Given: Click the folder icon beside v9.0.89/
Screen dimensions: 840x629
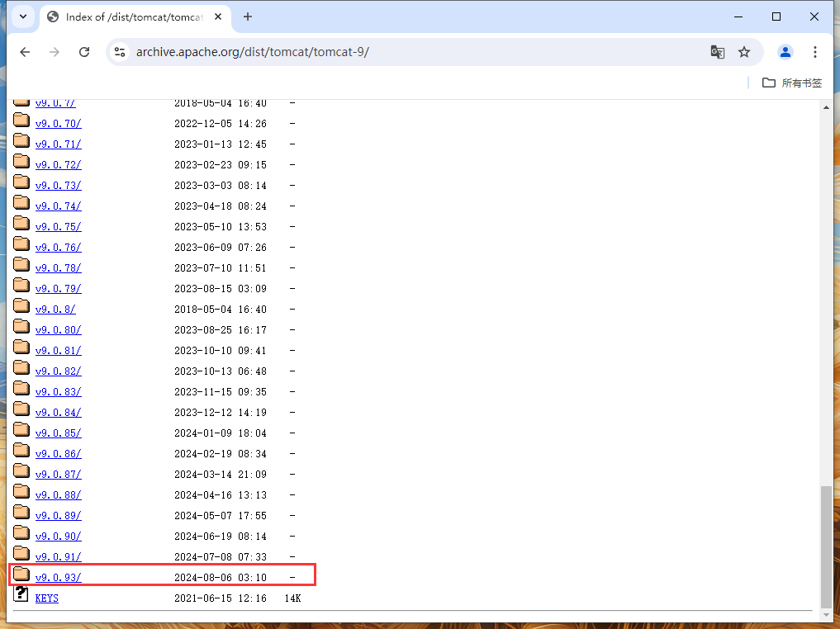Looking at the screenshot, I should pyautogui.click(x=21, y=512).
